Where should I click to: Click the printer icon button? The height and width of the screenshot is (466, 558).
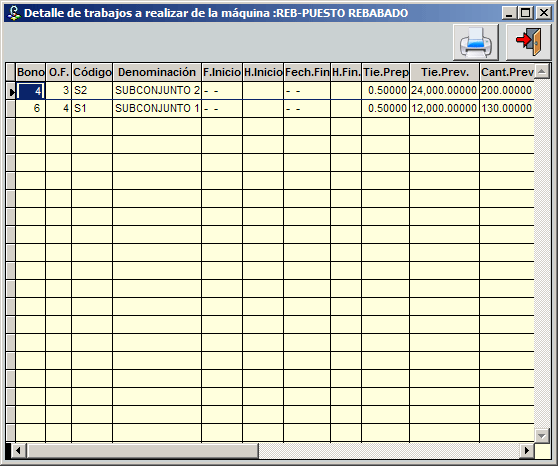pos(476,42)
